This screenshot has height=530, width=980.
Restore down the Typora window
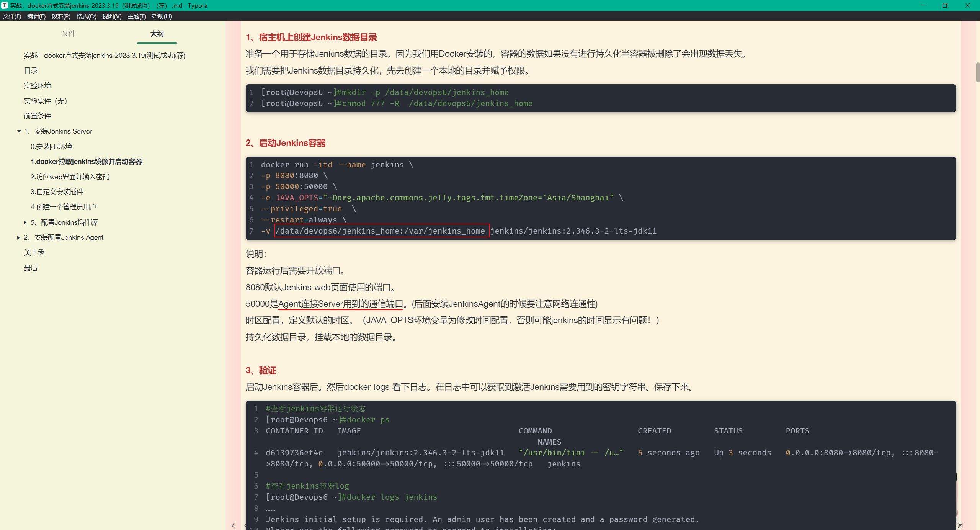945,5
